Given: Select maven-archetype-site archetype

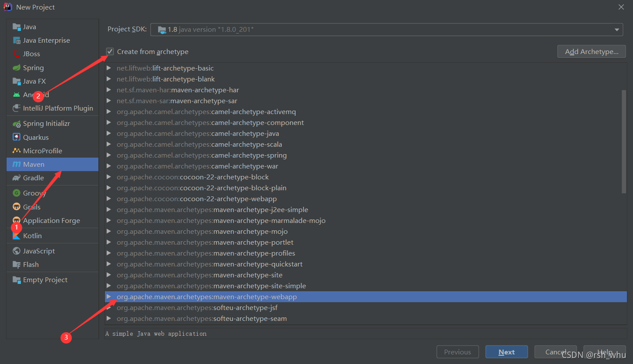Looking at the screenshot, I should (x=366, y=275).
